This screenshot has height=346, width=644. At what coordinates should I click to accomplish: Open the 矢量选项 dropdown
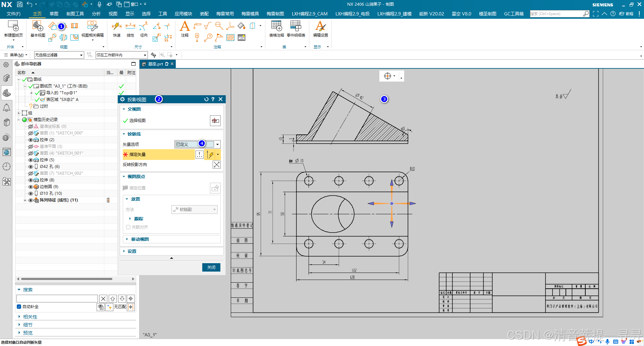198,145
